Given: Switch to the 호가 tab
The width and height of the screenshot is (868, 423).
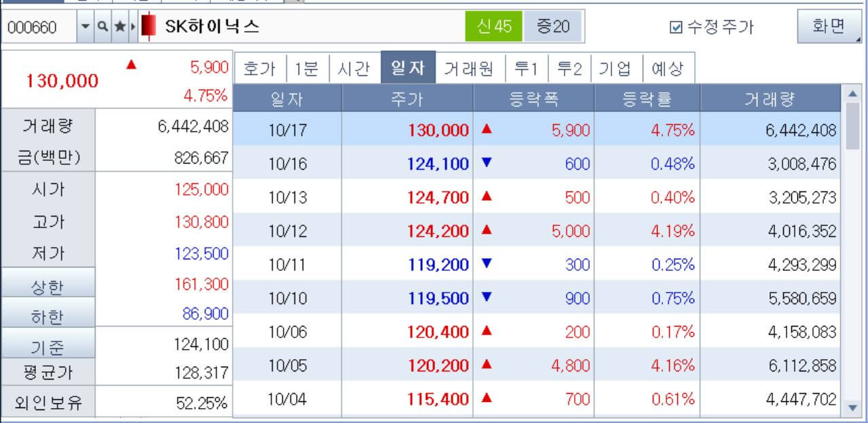Looking at the screenshot, I should [x=260, y=69].
